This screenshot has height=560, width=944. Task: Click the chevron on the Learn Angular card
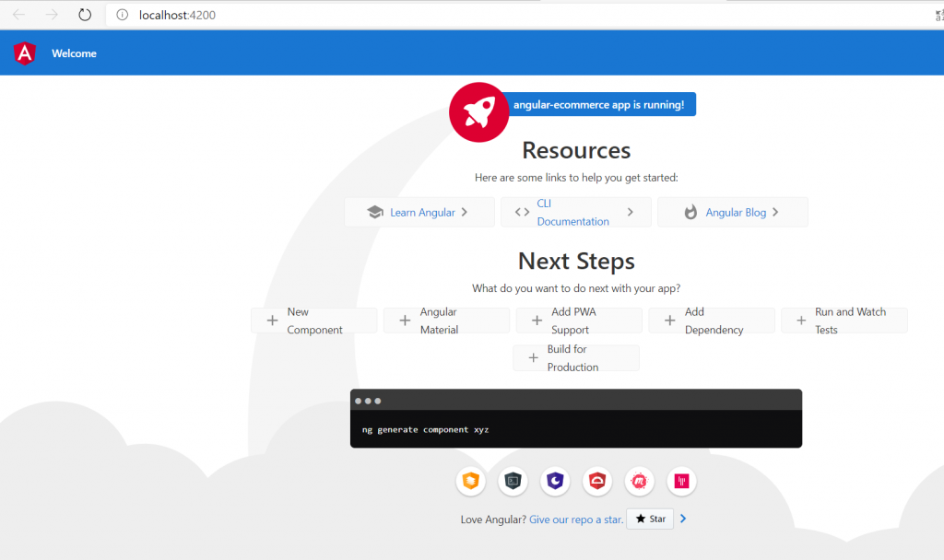pyautogui.click(x=465, y=212)
